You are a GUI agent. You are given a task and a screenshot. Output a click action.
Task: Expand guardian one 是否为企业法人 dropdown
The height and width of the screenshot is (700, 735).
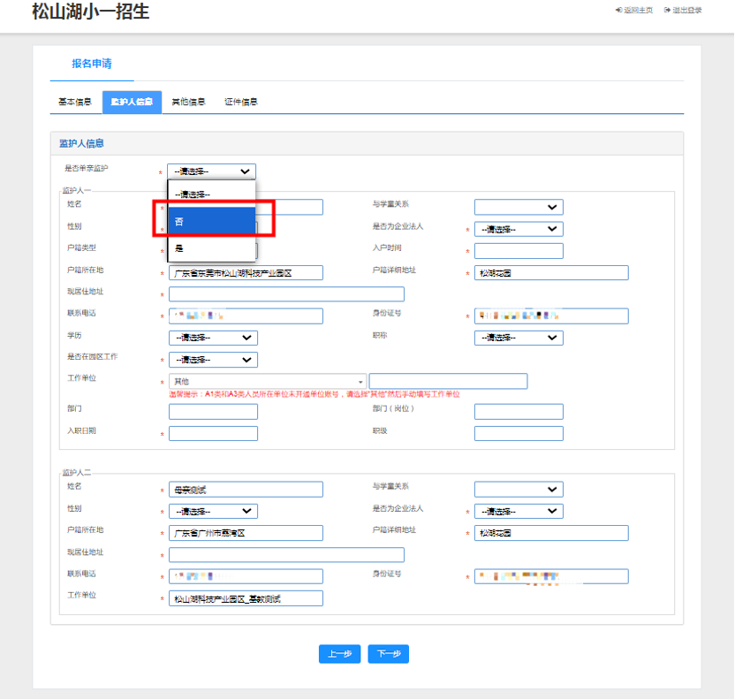pyautogui.click(x=519, y=229)
